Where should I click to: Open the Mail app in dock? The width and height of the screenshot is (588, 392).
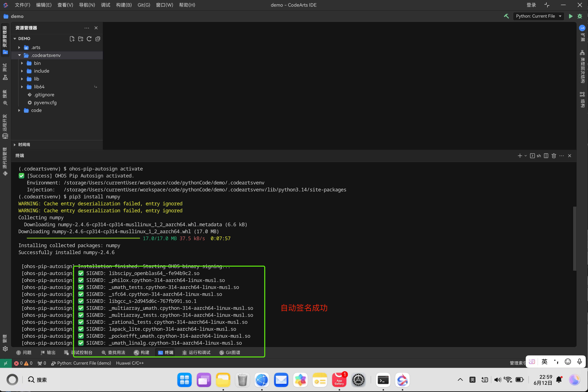pos(281,380)
